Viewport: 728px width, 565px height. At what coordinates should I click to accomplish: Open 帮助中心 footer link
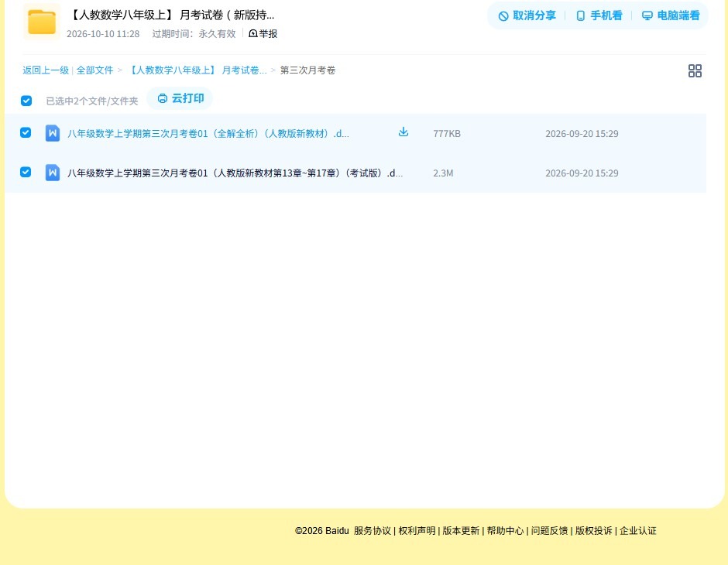tap(505, 531)
